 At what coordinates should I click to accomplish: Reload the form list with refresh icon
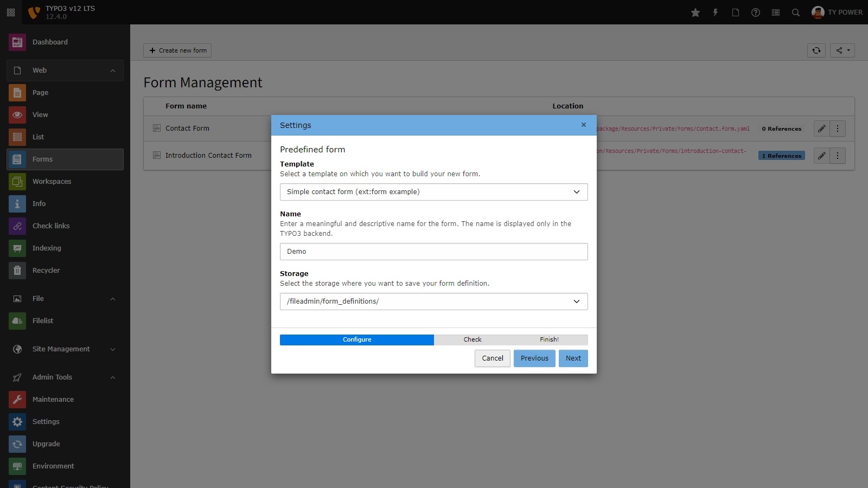coord(816,50)
